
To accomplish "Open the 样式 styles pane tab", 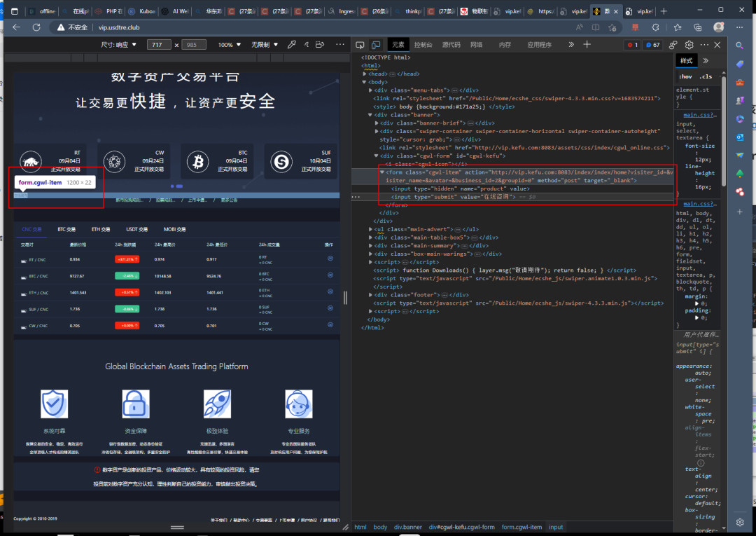I will 686,61.
